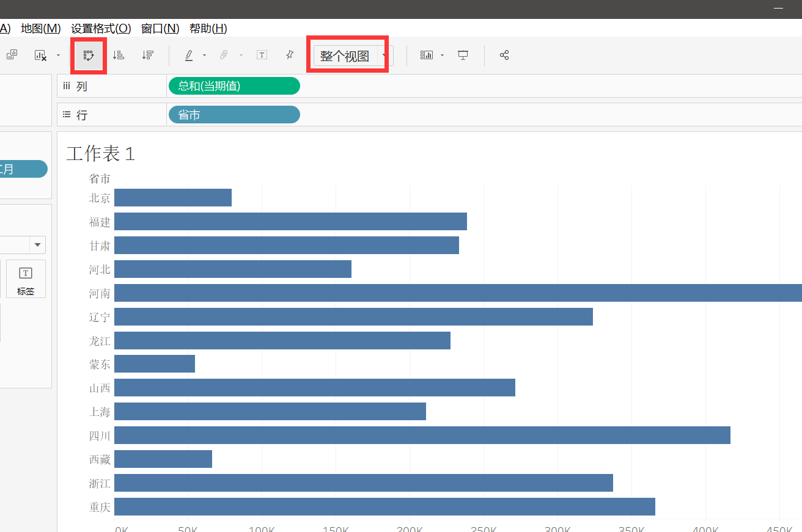Click the month filter pill ending in 月
802x532 pixels.
(x=23, y=169)
